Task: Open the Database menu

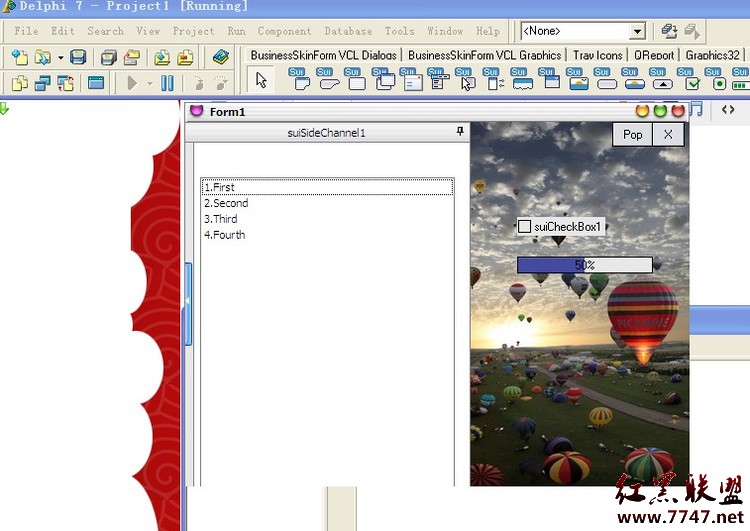Action: point(348,31)
